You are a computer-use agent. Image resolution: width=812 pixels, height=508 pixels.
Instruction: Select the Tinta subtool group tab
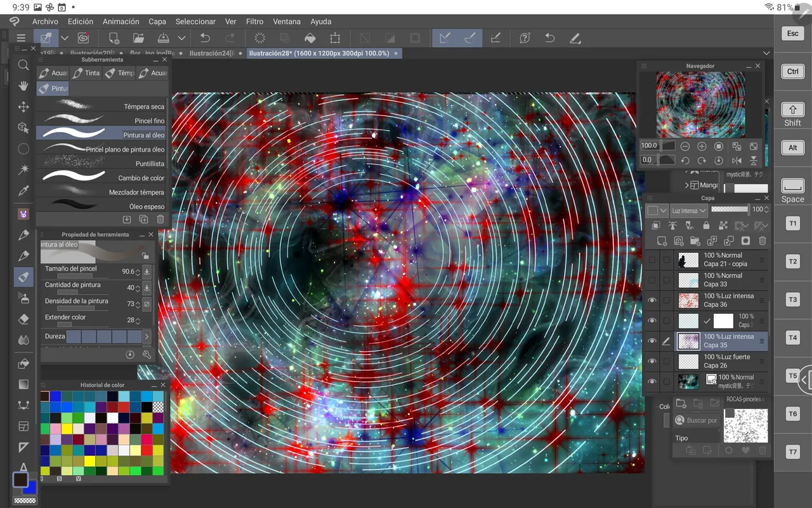(x=86, y=73)
